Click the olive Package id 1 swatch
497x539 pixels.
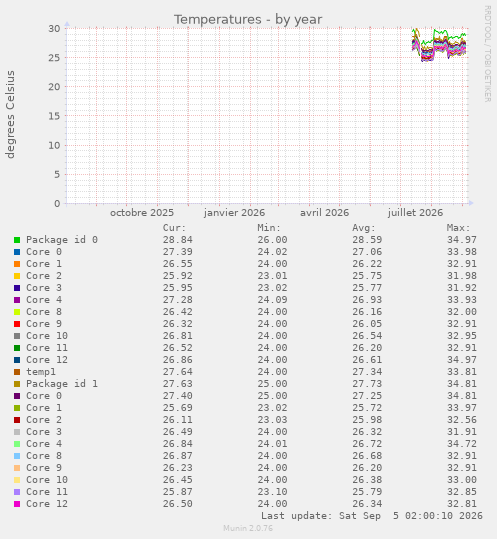tap(17, 384)
